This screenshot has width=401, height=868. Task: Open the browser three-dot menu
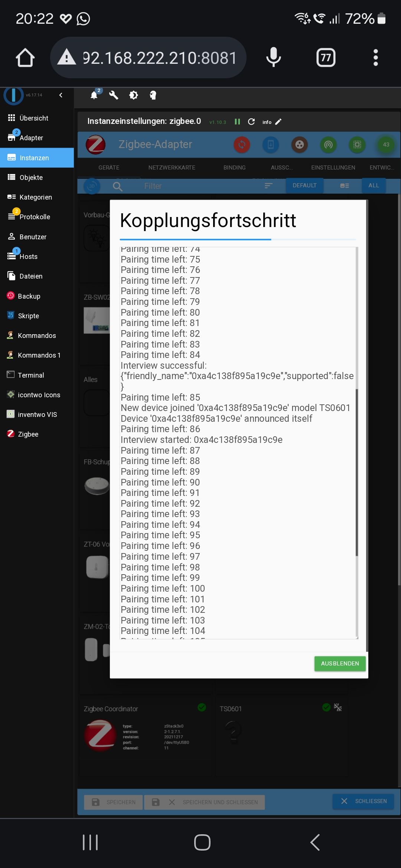point(375,57)
